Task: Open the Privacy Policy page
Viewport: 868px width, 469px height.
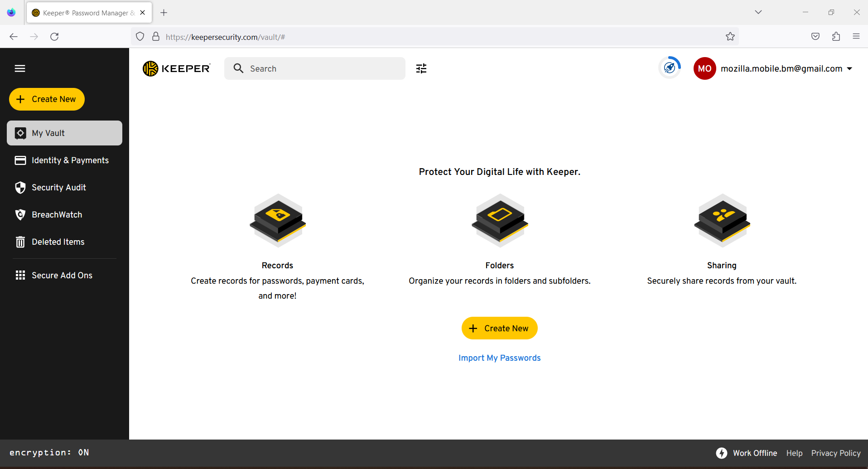Action: (836, 453)
